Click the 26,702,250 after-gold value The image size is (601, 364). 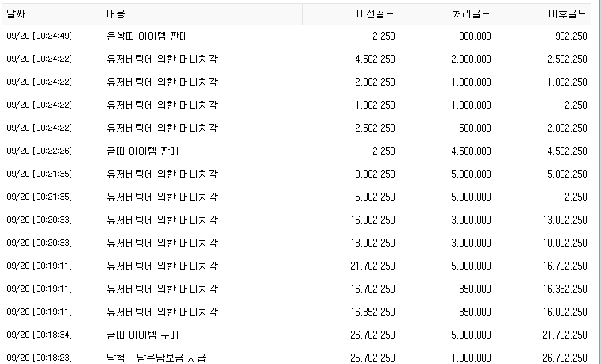tap(563, 358)
